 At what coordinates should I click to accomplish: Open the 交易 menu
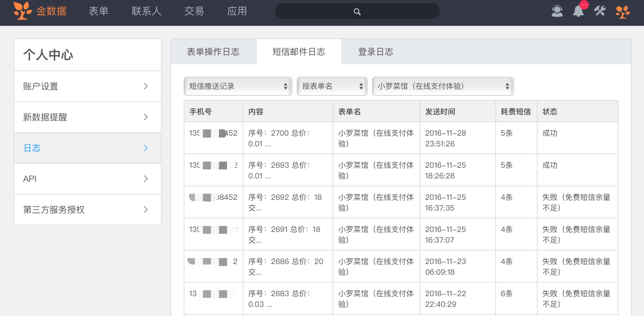coord(194,11)
